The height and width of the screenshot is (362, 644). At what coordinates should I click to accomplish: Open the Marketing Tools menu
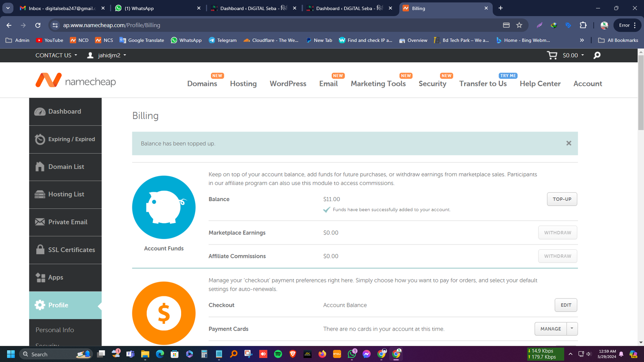coord(378,84)
